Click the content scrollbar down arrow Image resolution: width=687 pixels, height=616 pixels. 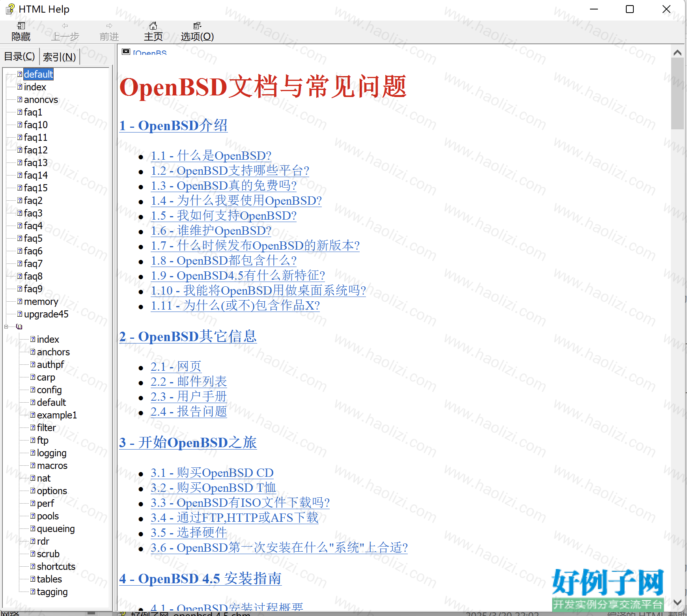click(678, 602)
